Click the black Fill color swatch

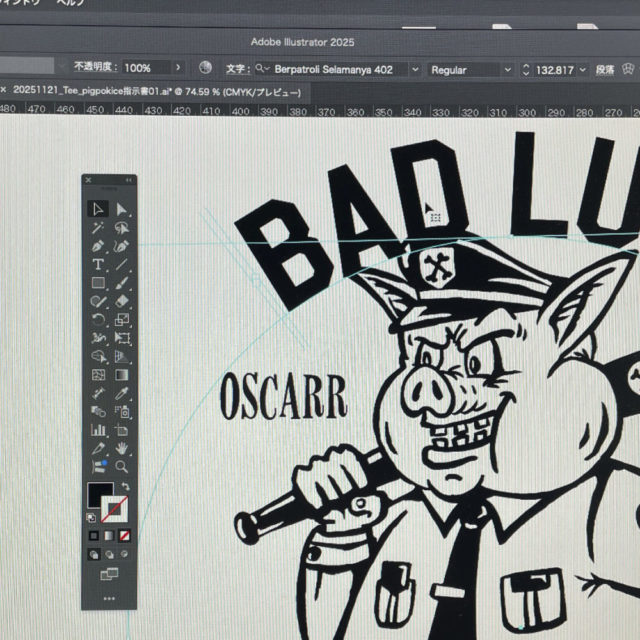98,495
